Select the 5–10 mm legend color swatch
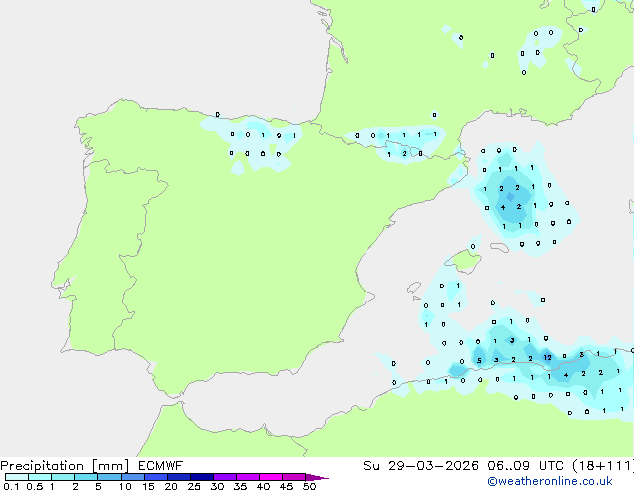This screenshot has width=634, height=490. tap(109, 477)
